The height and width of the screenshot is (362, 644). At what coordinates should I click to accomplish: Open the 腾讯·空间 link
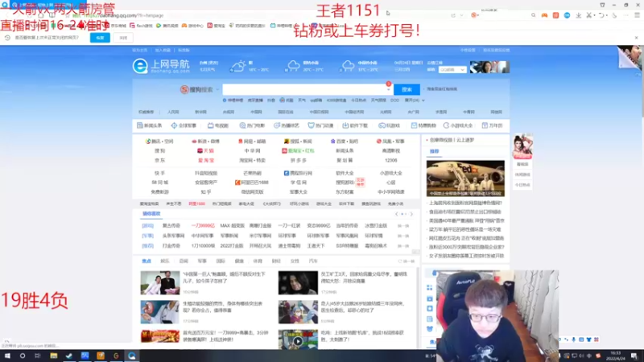159,142
